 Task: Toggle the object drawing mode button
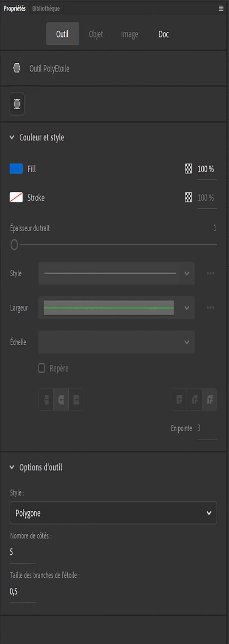[17, 104]
